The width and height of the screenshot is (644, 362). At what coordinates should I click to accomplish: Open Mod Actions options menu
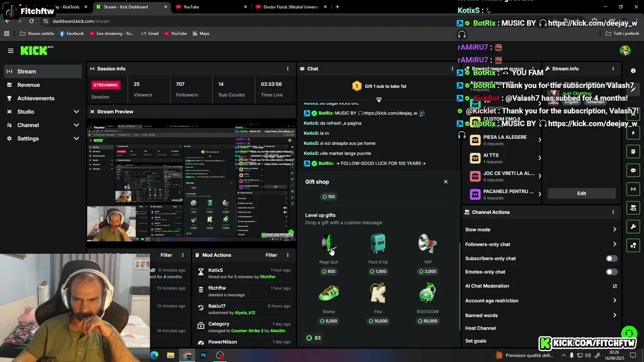click(288, 255)
